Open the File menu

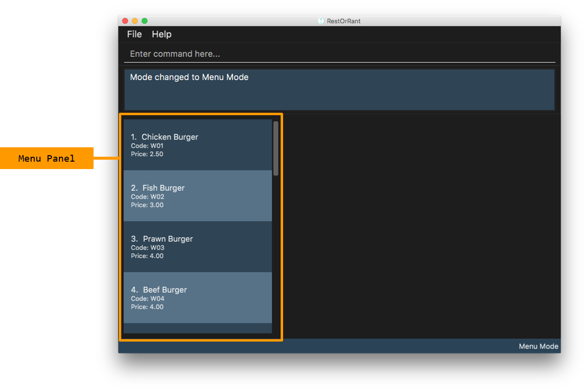pyautogui.click(x=134, y=34)
